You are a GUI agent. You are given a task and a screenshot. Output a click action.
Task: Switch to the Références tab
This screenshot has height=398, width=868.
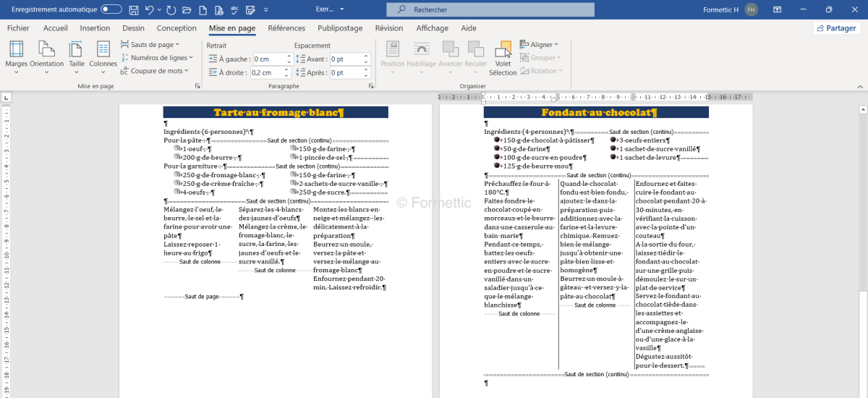(286, 28)
